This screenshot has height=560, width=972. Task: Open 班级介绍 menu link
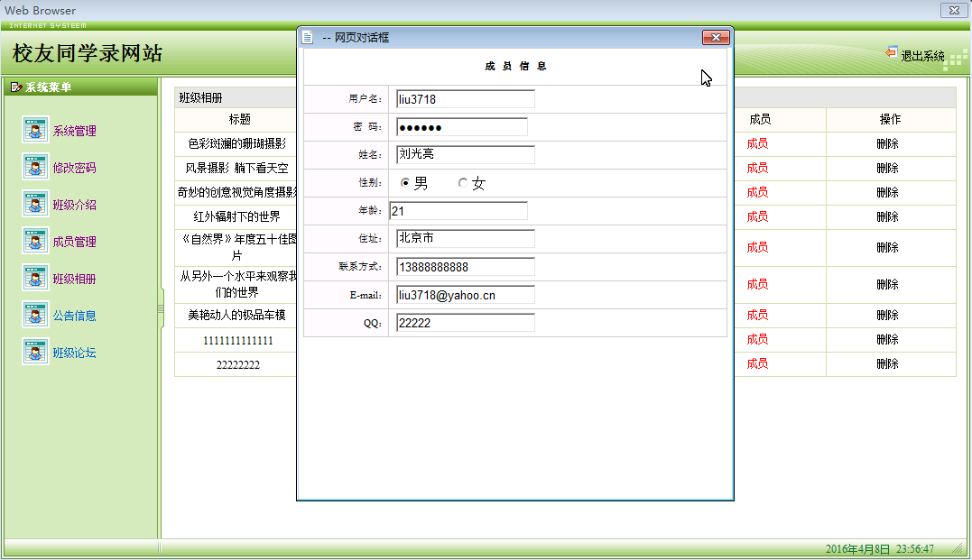point(74,205)
